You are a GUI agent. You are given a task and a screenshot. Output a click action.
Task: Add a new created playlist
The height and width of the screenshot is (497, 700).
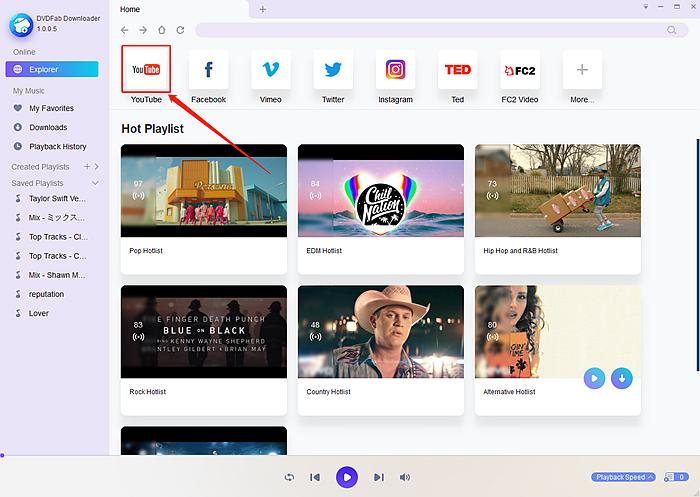(87, 167)
